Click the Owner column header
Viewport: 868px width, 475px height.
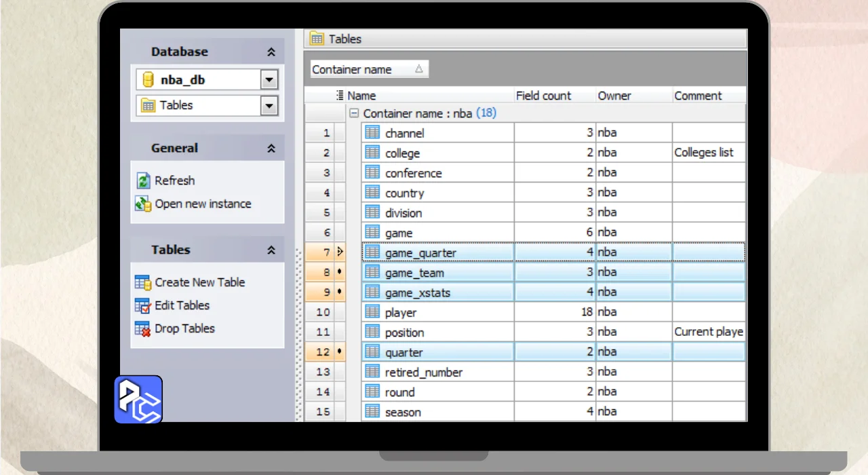614,96
